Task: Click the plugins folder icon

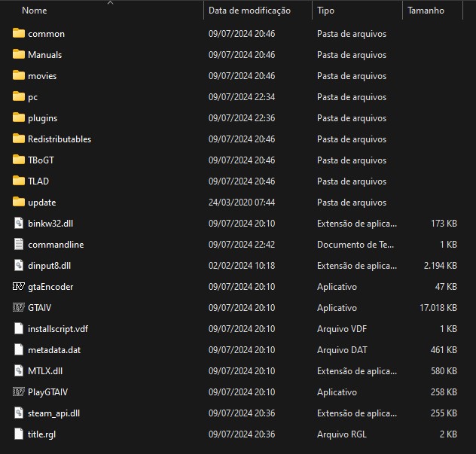Action: pyautogui.click(x=19, y=117)
